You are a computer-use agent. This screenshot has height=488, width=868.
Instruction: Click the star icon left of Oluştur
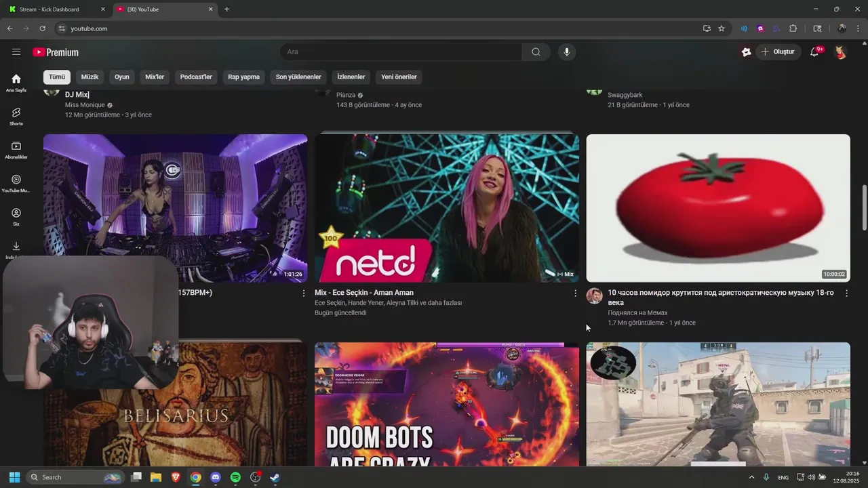tap(746, 52)
